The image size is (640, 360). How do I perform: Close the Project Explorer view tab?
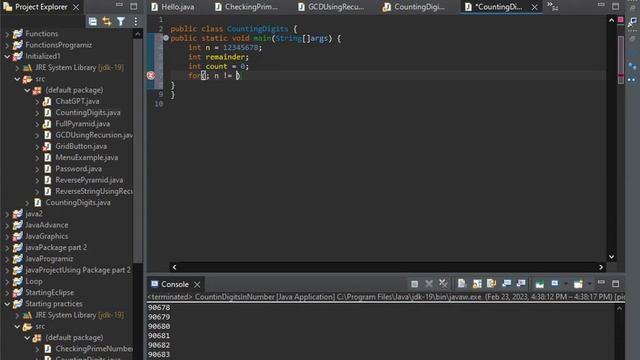(x=76, y=7)
